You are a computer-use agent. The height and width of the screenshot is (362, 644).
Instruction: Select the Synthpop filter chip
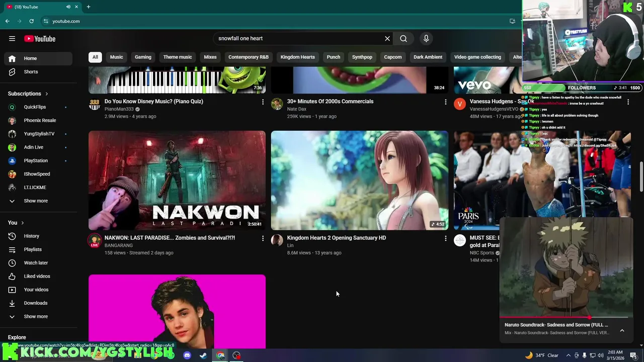[x=362, y=57]
